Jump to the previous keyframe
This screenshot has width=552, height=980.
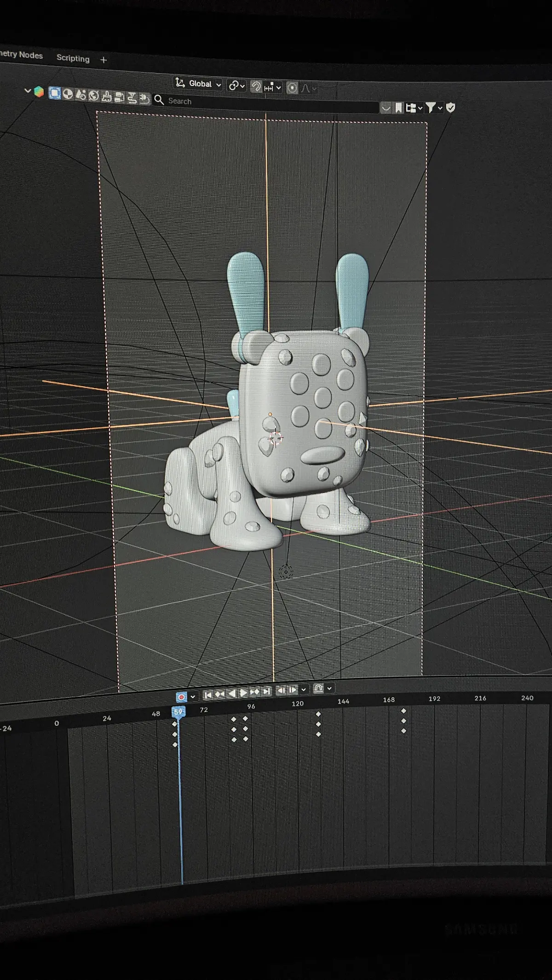[x=220, y=694]
